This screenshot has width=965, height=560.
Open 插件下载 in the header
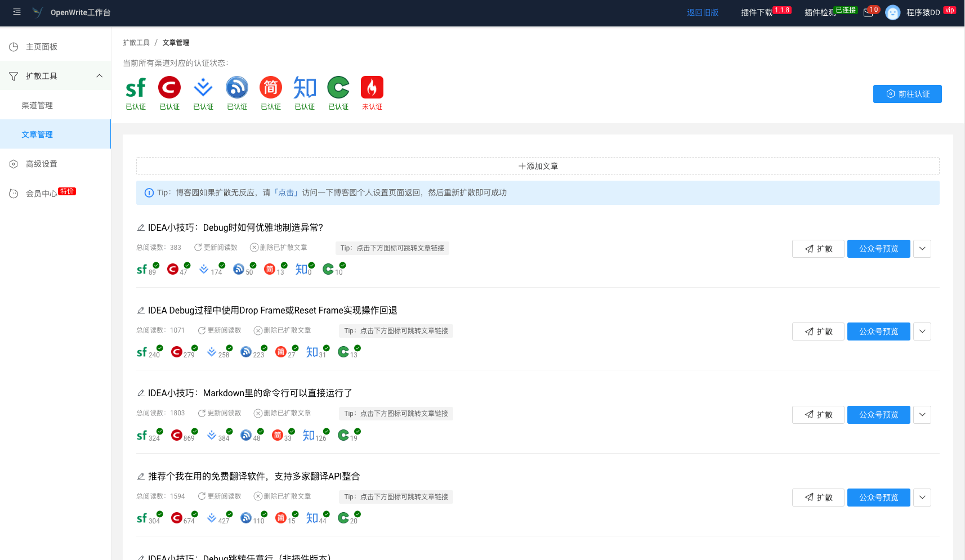click(757, 12)
